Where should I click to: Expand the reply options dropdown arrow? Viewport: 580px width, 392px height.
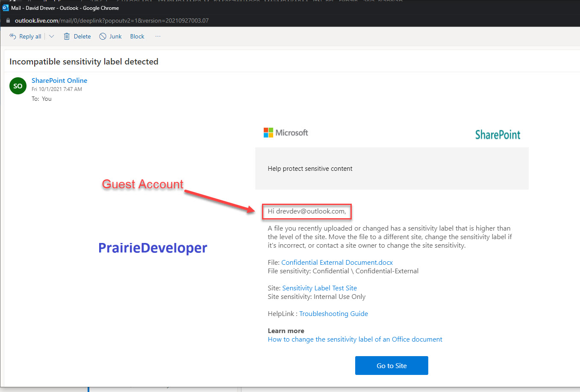pos(52,36)
